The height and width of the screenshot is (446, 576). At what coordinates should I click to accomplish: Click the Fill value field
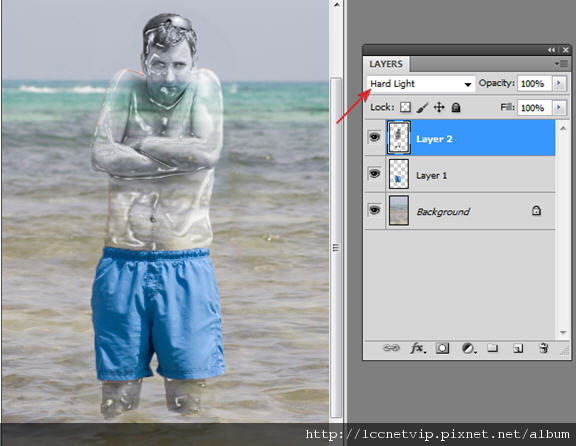[x=534, y=108]
